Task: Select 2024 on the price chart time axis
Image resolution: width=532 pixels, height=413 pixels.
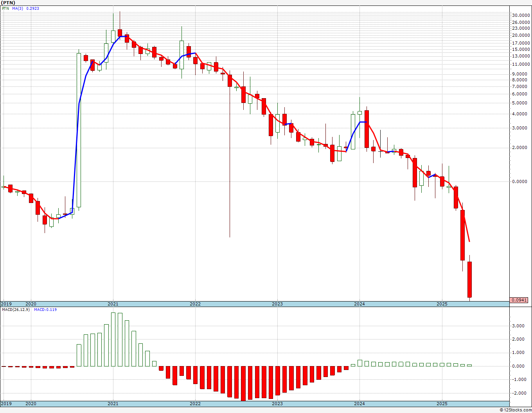Action: [359, 304]
